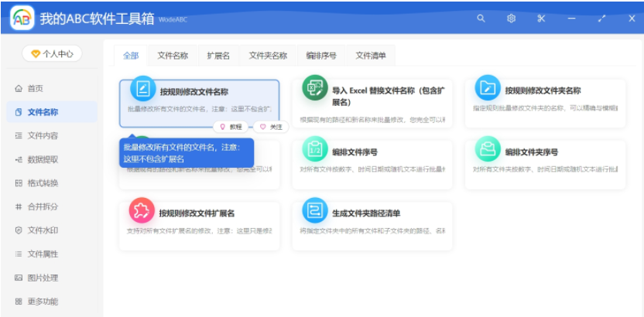Click the blue 生成文件夹路径清单 icon
644x317 pixels.
[x=315, y=210]
